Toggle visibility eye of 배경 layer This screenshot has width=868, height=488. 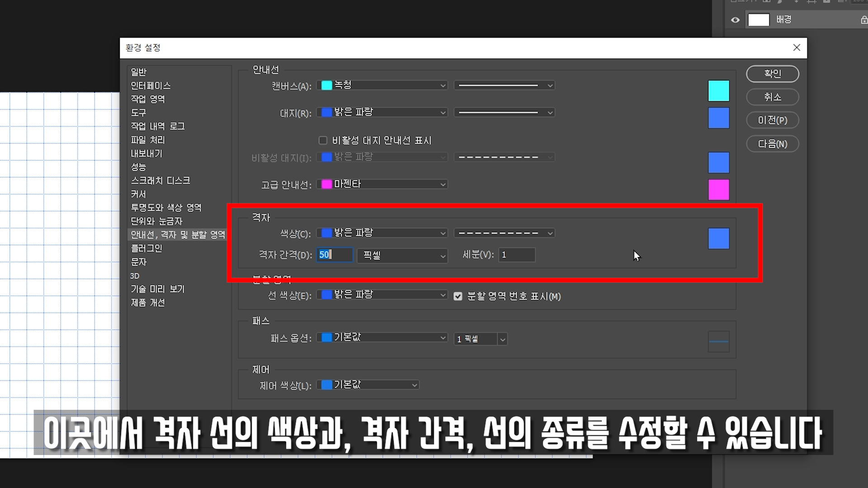(736, 20)
